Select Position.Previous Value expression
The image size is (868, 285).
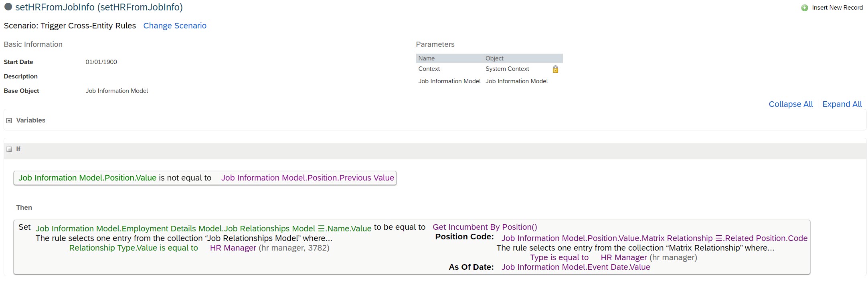coord(308,178)
